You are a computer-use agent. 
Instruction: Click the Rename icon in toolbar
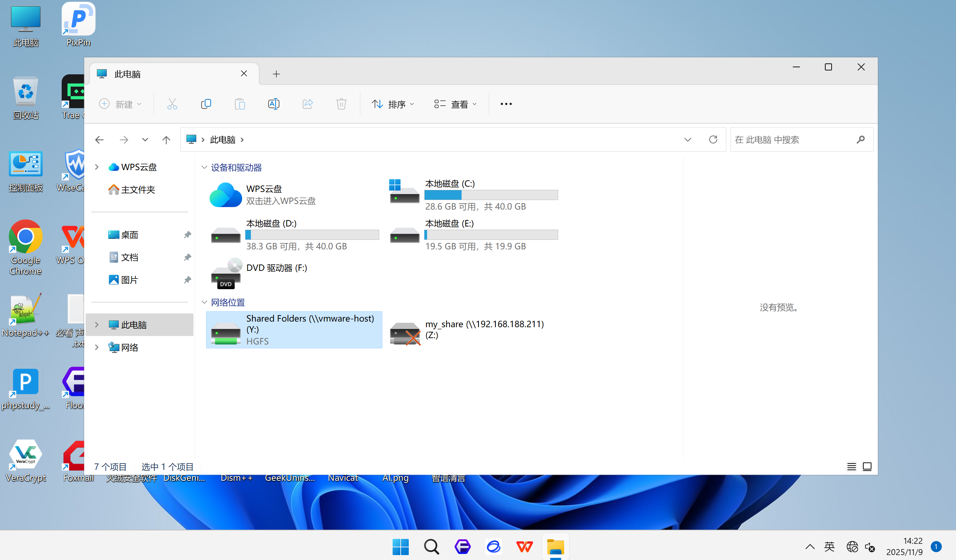click(273, 104)
